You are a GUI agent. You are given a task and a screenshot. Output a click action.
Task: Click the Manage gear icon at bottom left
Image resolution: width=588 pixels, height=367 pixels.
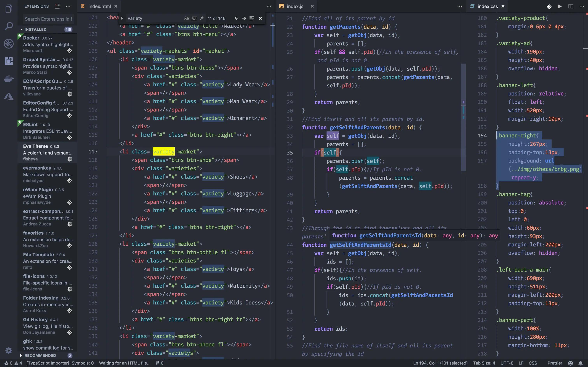(9, 350)
